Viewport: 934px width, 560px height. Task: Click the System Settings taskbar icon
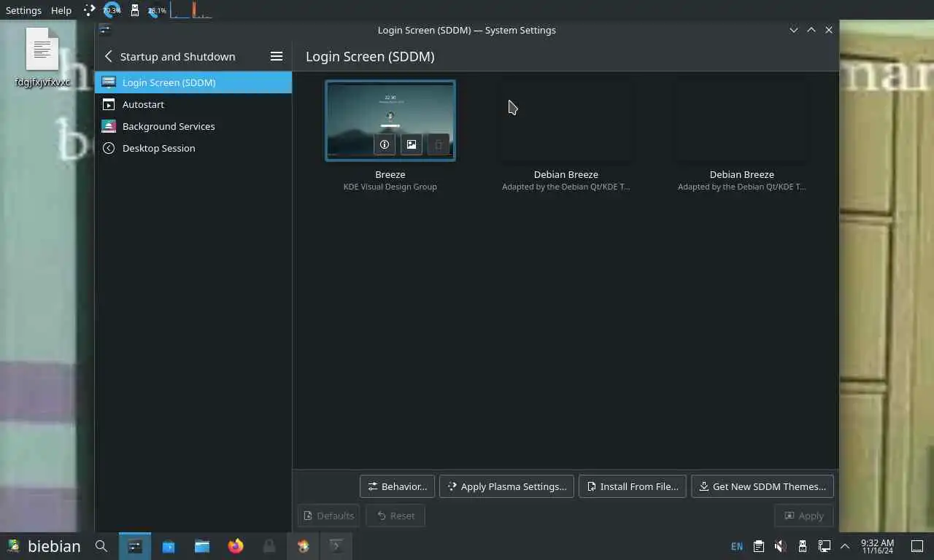click(135, 546)
